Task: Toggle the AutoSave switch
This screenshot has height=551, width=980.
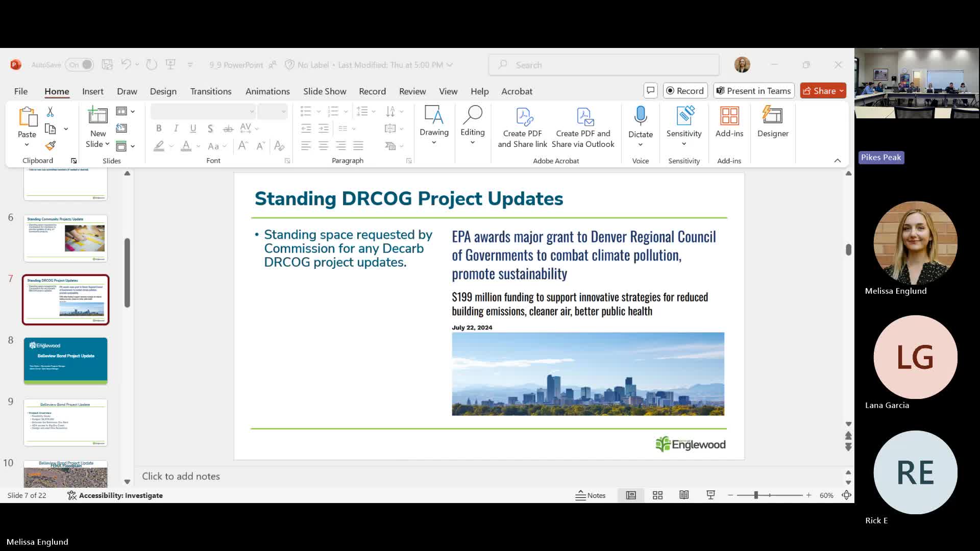Action: click(x=80, y=65)
